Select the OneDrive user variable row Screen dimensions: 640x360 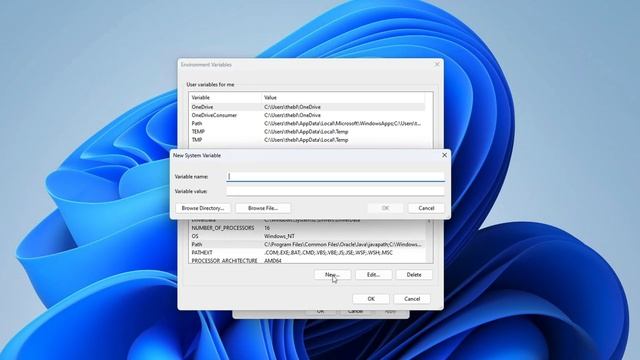pos(307,107)
